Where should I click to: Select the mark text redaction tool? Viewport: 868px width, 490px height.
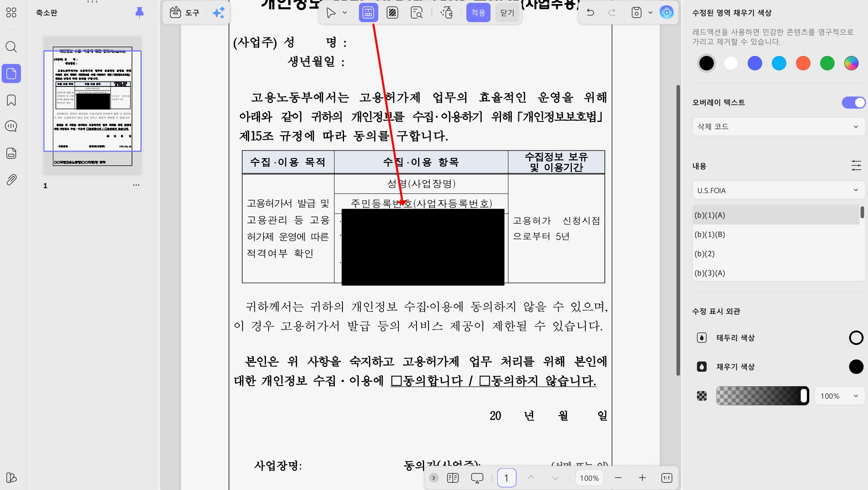click(368, 13)
